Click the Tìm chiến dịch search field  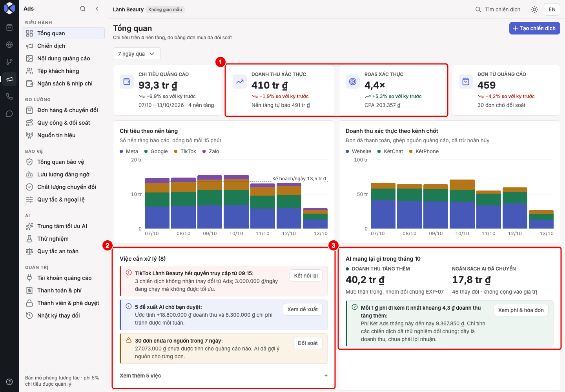498,9
